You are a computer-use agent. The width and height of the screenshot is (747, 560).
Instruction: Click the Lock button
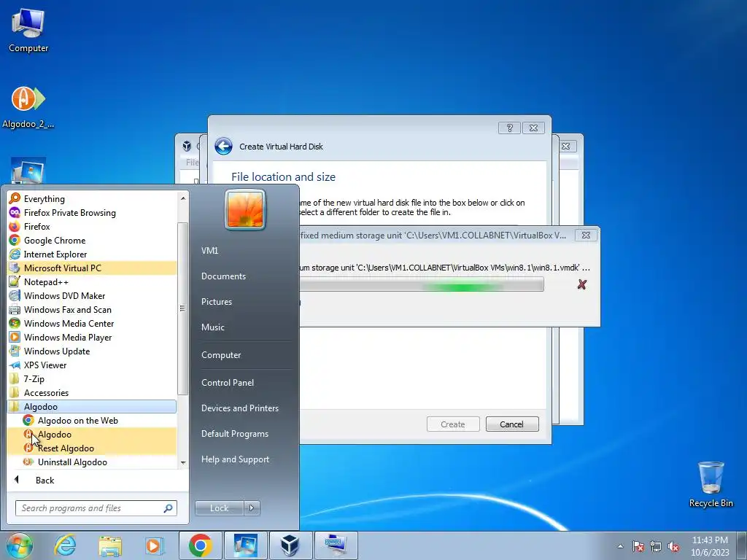[x=219, y=508]
